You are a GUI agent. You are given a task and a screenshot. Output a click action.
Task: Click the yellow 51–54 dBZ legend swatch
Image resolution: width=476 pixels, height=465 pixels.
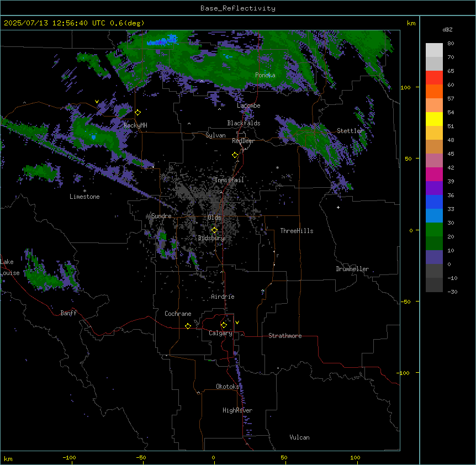click(434, 119)
